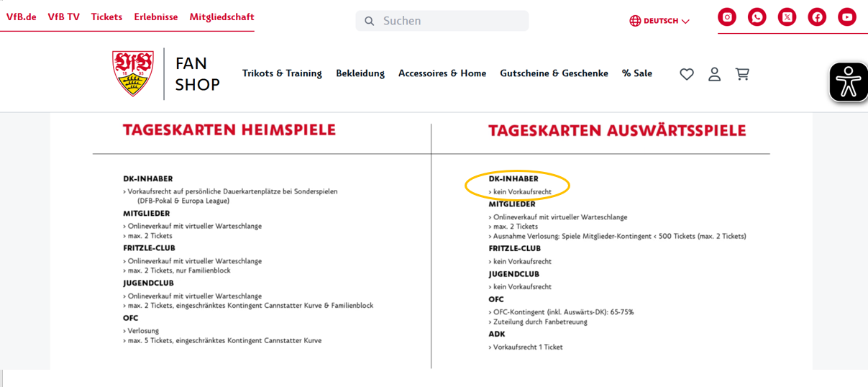Open the VfB Instagram page
Viewport: 868px width, 387px height.
(x=727, y=17)
